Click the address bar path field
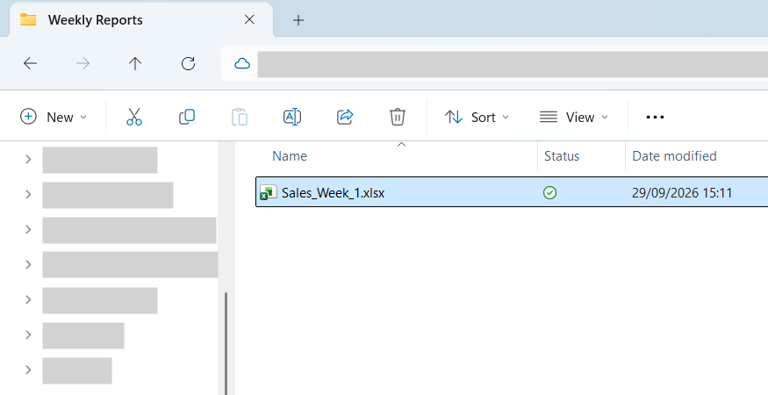The width and height of the screenshot is (768, 395). (x=512, y=64)
